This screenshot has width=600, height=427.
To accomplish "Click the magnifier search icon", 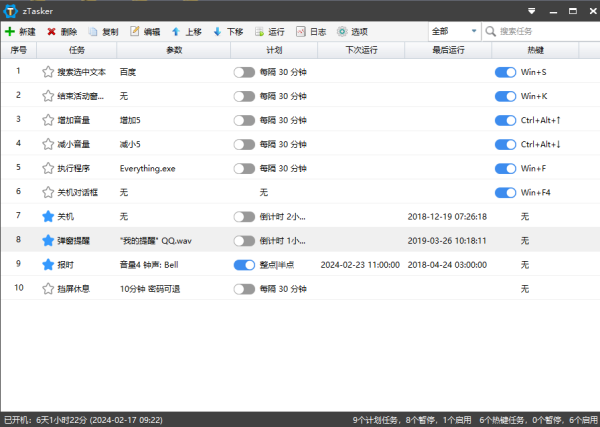I will point(490,31).
